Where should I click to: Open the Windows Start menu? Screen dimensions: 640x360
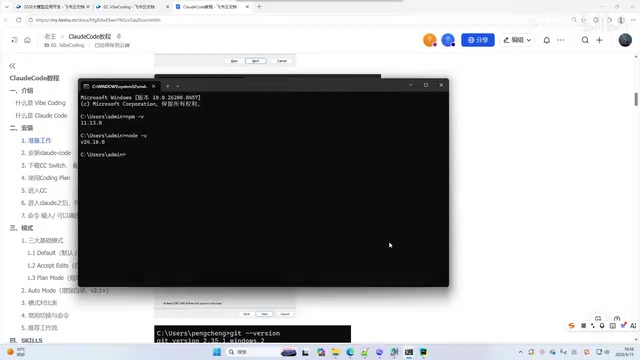pos(217,352)
